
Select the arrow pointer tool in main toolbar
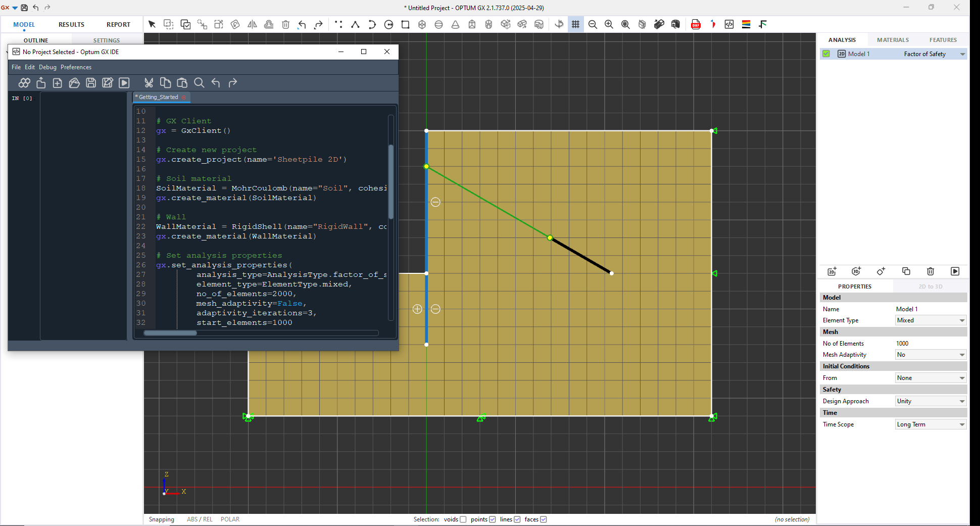152,24
